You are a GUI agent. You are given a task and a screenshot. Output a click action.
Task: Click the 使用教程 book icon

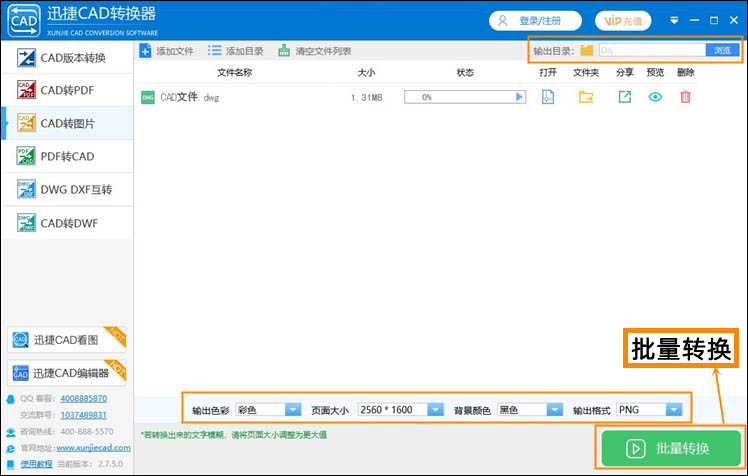coord(10,464)
